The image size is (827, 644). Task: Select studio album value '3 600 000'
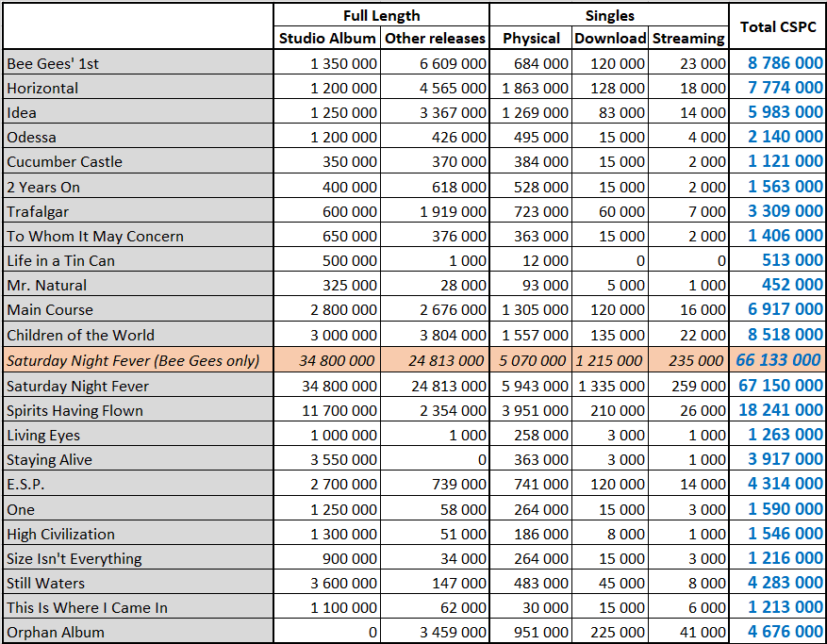pyautogui.click(x=343, y=583)
